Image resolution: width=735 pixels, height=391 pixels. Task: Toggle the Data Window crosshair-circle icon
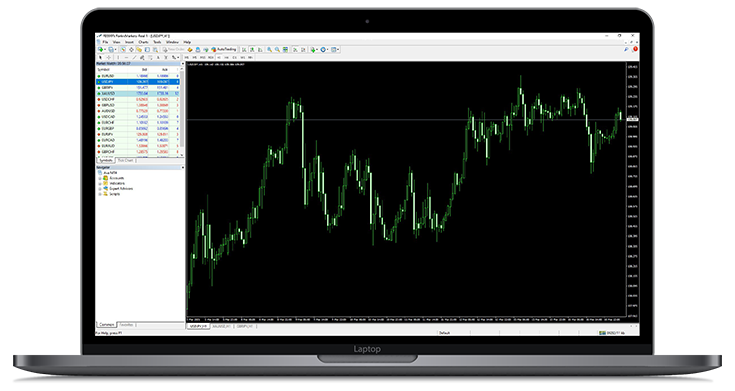pyautogui.click(x=131, y=49)
